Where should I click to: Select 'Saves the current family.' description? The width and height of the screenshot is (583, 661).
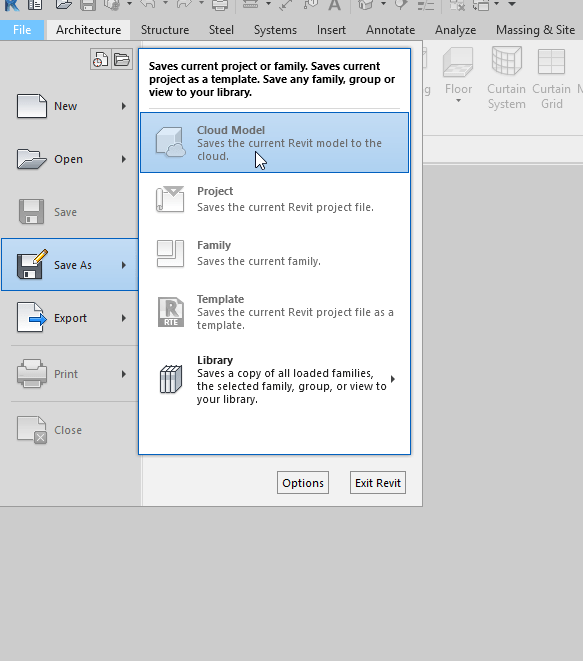tap(259, 261)
